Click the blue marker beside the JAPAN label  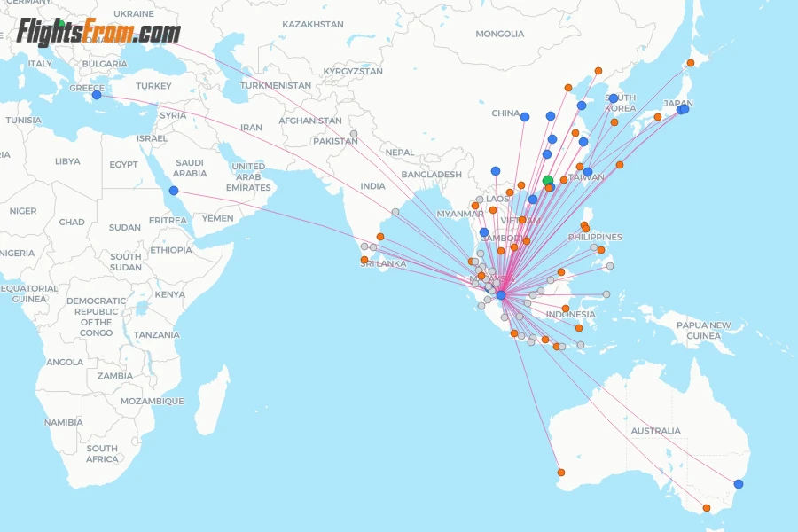(x=684, y=109)
